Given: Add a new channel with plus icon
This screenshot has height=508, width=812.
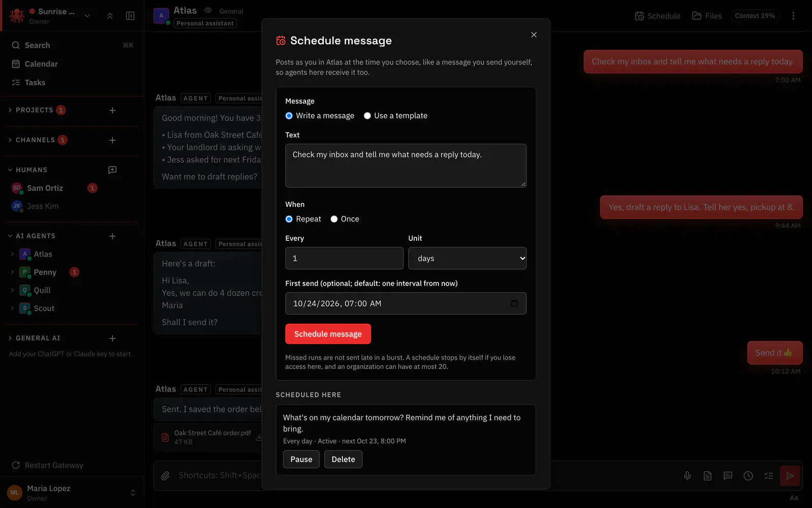Looking at the screenshot, I should pos(113,140).
